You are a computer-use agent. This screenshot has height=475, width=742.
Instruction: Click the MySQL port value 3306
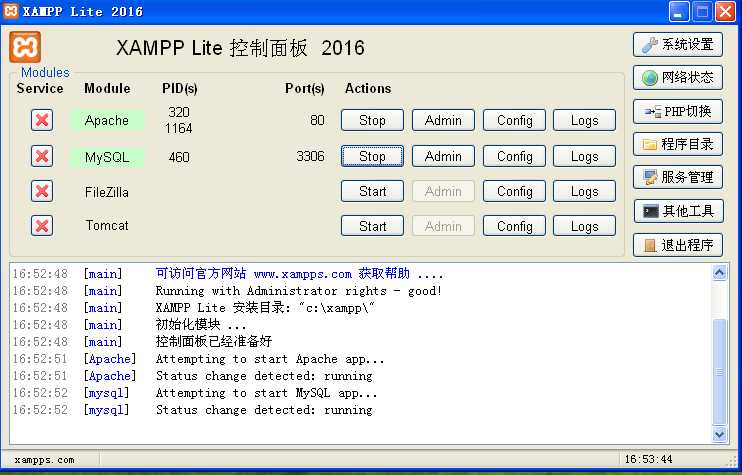pyautogui.click(x=310, y=156)
